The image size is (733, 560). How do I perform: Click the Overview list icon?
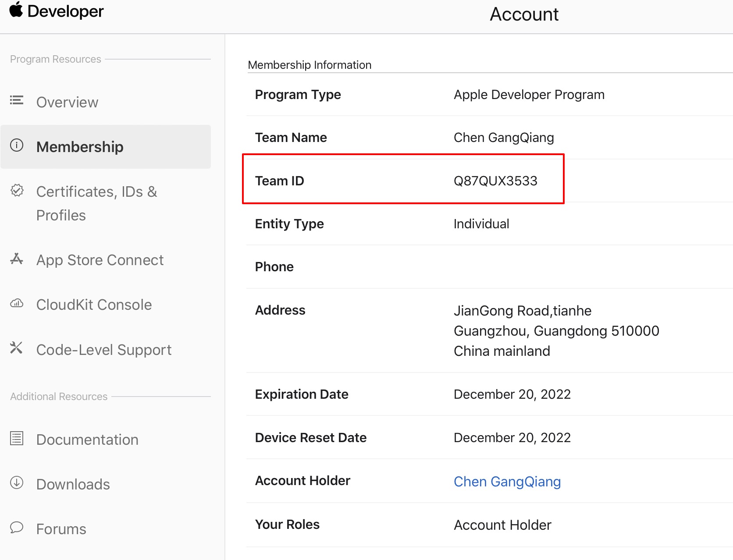click(17, 100)
